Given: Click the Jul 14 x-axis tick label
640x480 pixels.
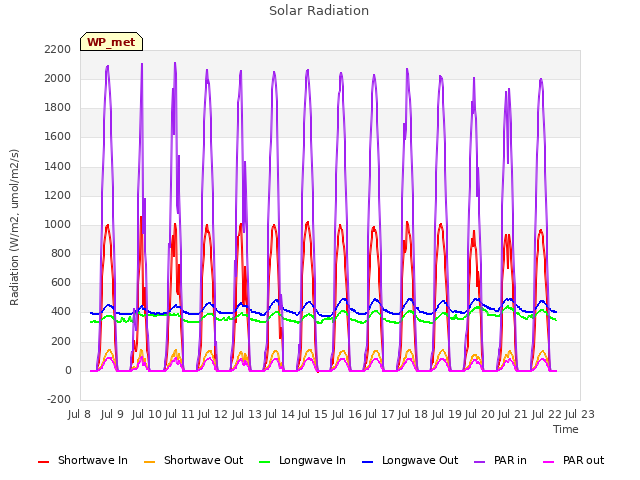Looking at the screenshot, I should click(x=280, y=414).
